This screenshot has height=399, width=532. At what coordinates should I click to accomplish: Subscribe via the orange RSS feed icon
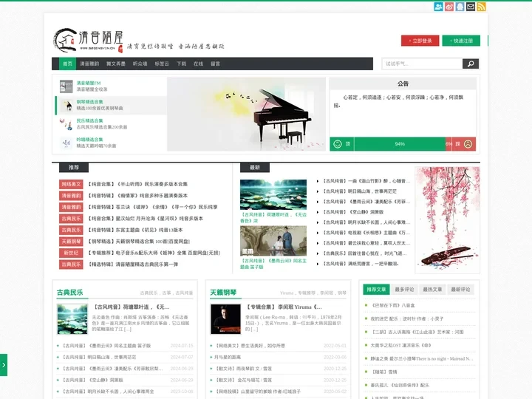[x=481, y=7]
